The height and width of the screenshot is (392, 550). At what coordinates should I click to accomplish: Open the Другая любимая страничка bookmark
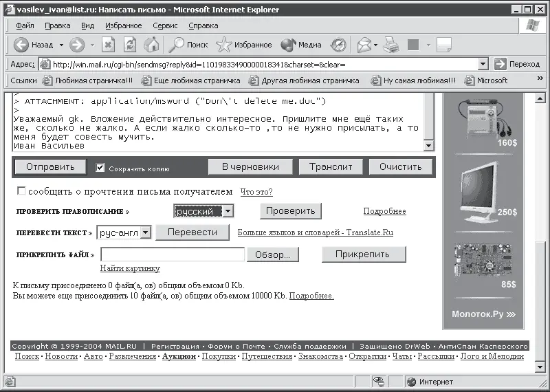click(304, 80)
